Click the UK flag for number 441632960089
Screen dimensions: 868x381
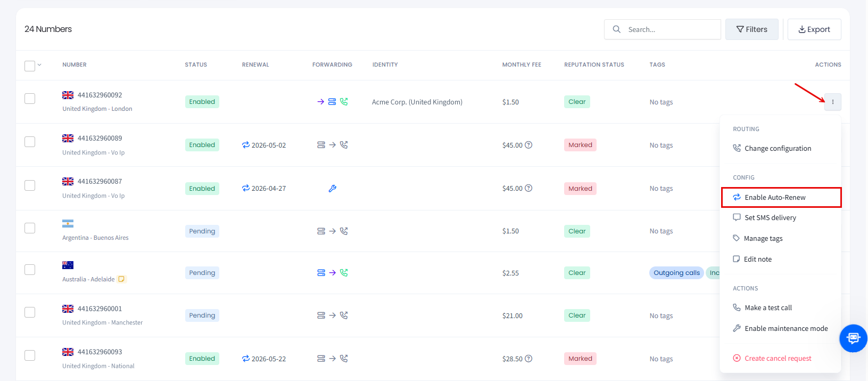coord(68,138)
